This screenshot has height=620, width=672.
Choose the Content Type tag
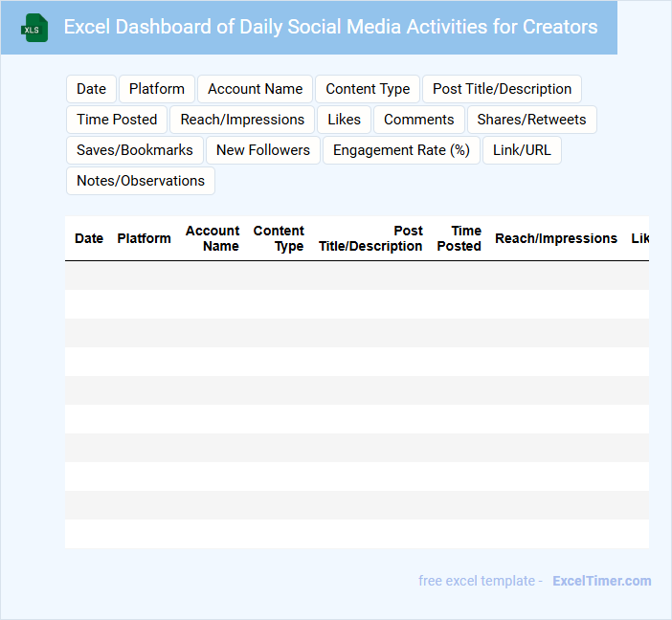pyautogui.click(x=368, y=89)
